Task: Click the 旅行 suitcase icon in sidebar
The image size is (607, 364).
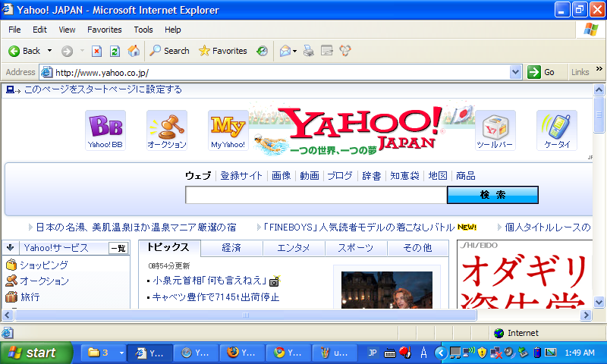Action: 11,297
